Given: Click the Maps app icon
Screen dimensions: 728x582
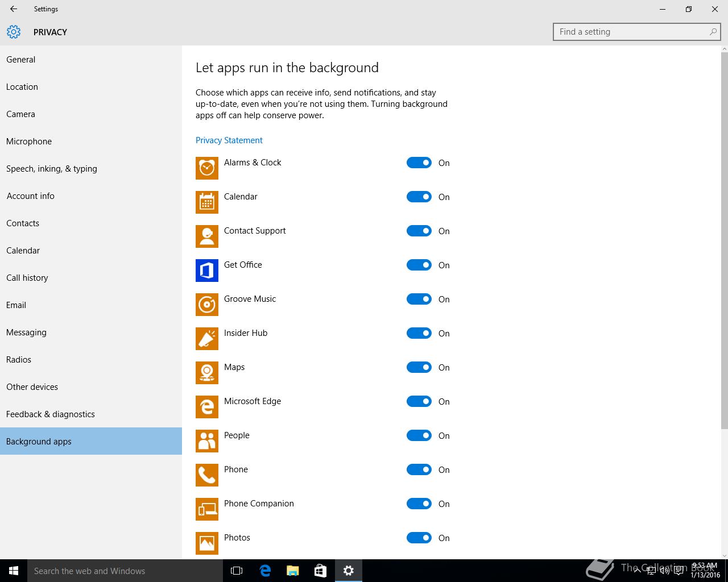Looking at the screenshot, I should (x=206, y=373).
